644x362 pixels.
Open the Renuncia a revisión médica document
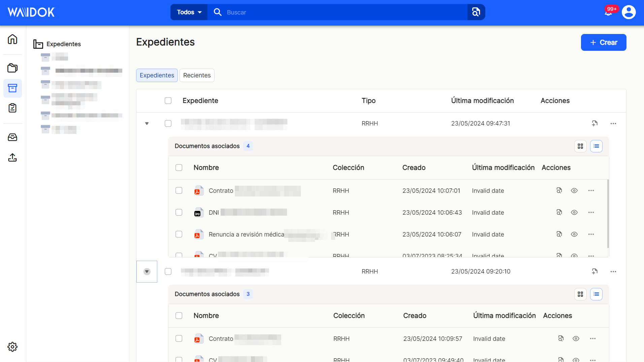pos(246,234)
